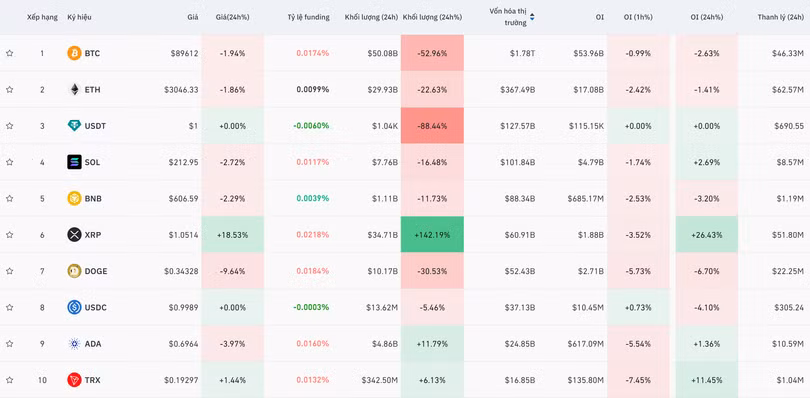Add XRP to favorites star
Viewport: 810px width, 398px height.
(x=10, y=235)
